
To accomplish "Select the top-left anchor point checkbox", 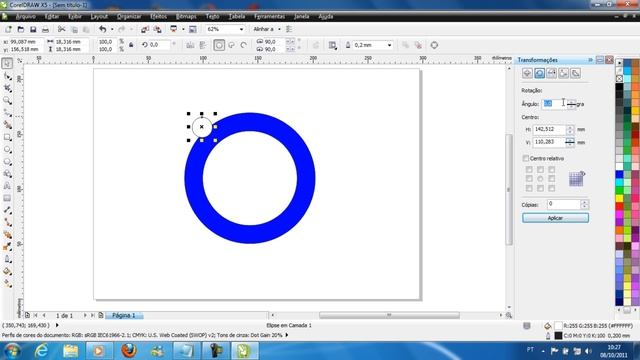I will (x=529, y=169).
